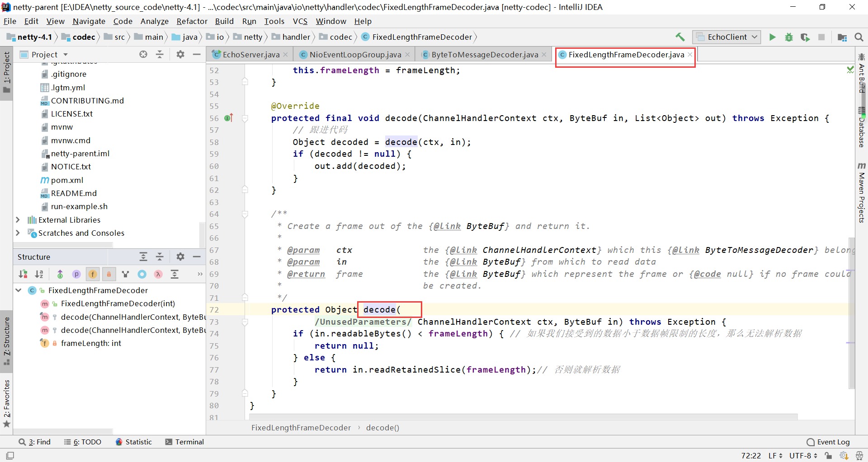Screen dimensions: 868x462
Task: Expand External Libraries node
Action: click(x=18, y=220)
